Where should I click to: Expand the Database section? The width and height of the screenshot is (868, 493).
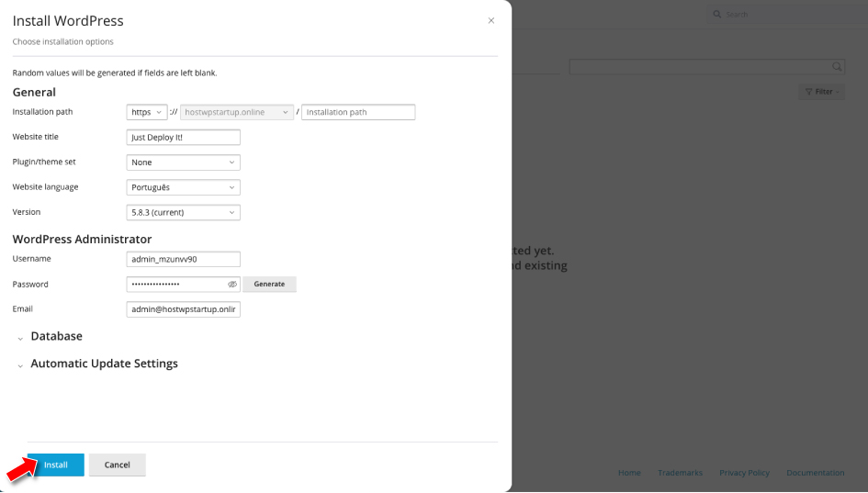tap(56, 336)
